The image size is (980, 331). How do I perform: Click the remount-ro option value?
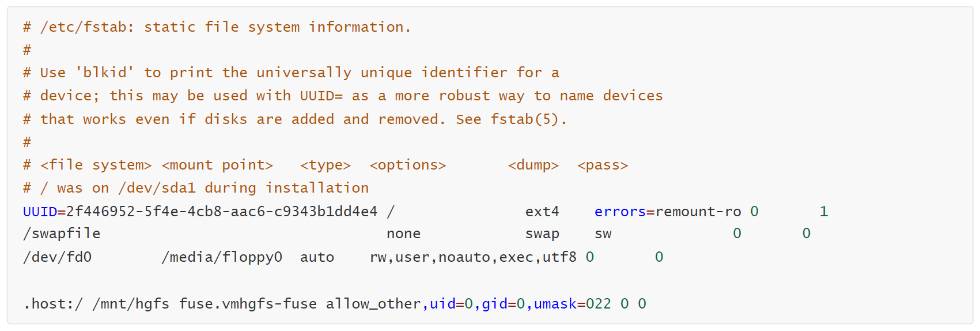click(x=698, y=212)
